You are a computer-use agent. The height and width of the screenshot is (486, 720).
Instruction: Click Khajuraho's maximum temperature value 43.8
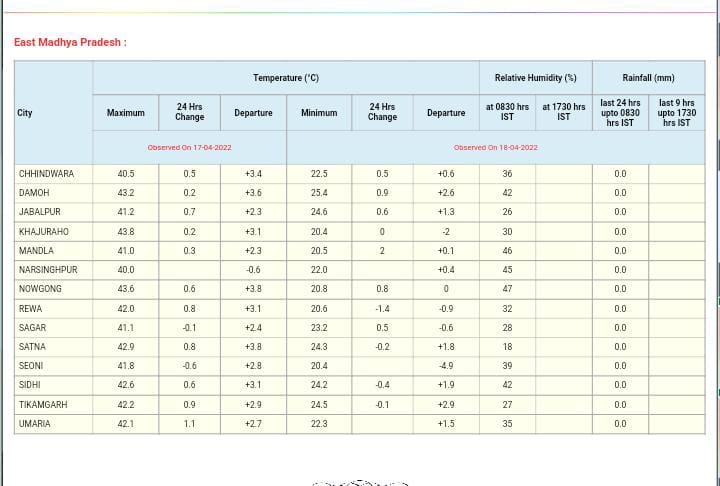[x=125, y=231]
